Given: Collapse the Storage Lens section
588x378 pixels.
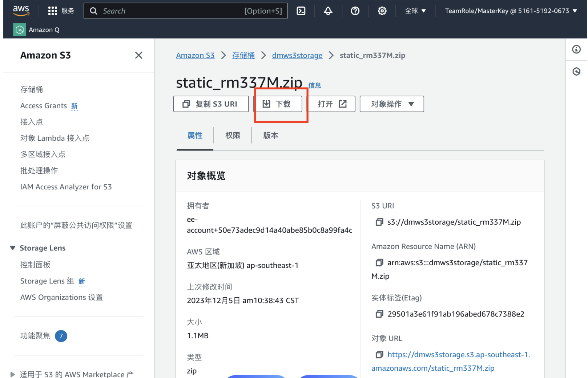Looking at the screenshot, I should [13, 248].
